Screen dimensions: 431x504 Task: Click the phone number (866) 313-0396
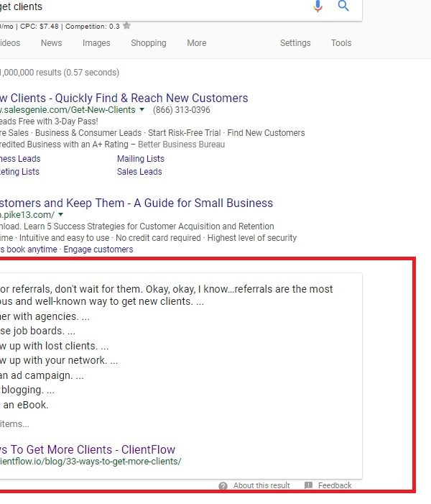pos(182,110)
